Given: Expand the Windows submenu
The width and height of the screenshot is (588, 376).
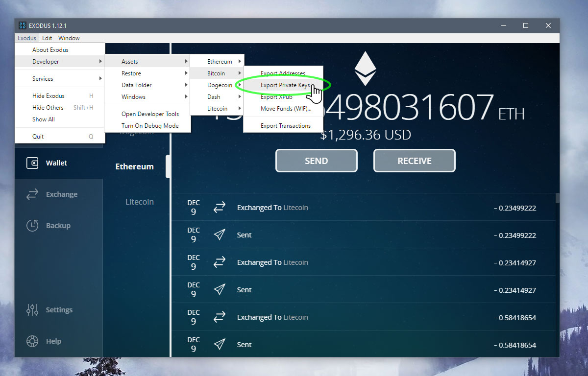Looking at the screenshot, I should click(147, 97).
